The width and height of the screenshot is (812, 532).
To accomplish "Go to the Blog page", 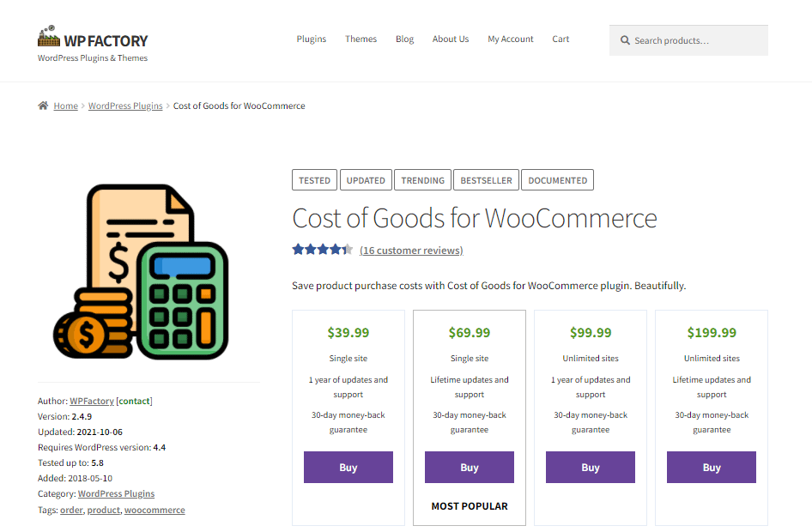I will pyautogui.click(x=404, y=39).
